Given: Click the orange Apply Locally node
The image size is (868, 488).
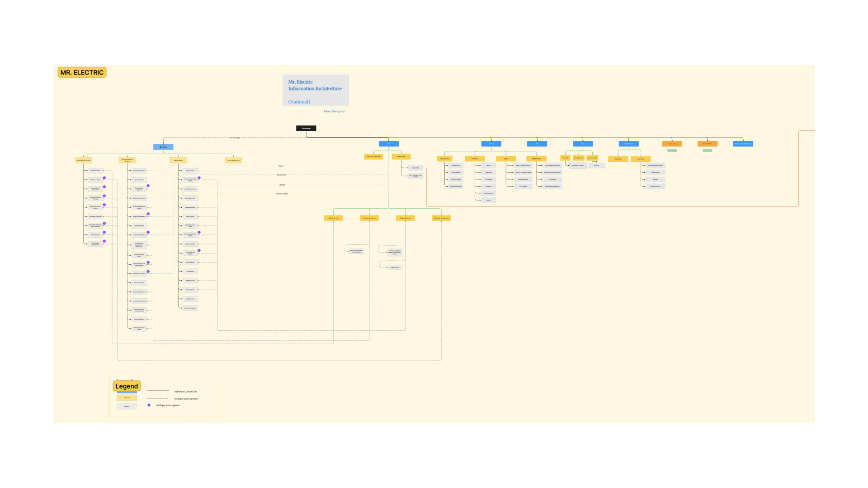Looking at the screenshot, I should (672, 144).
